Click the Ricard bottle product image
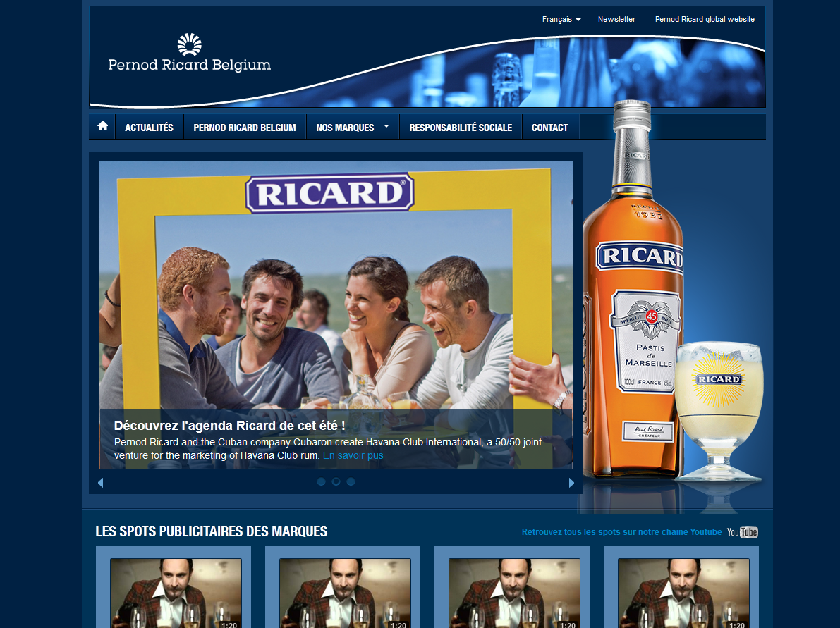 (633, 289)
